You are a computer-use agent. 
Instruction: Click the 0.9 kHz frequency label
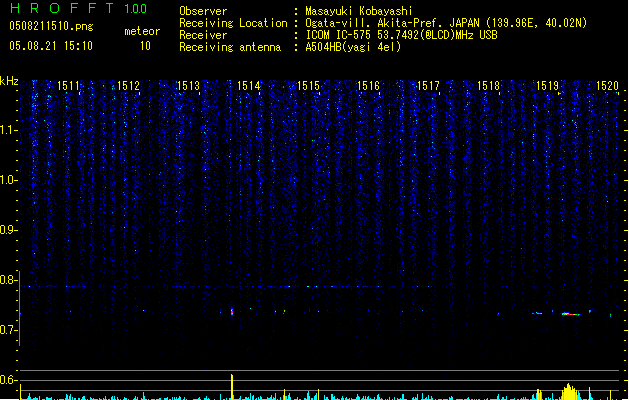(x=8, y=230)
